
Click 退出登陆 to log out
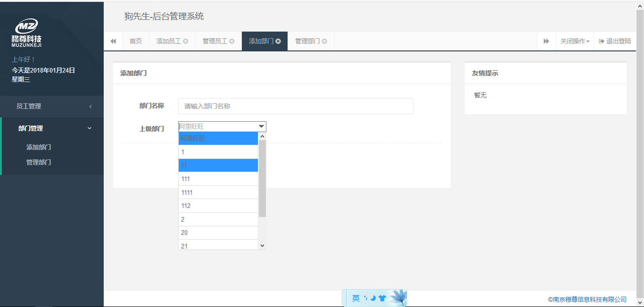(615, 41)
